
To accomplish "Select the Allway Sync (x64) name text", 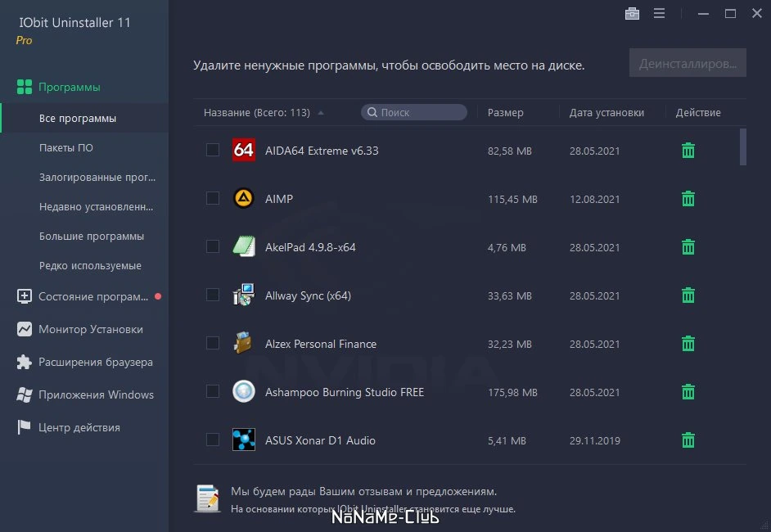I will point(308,295).
